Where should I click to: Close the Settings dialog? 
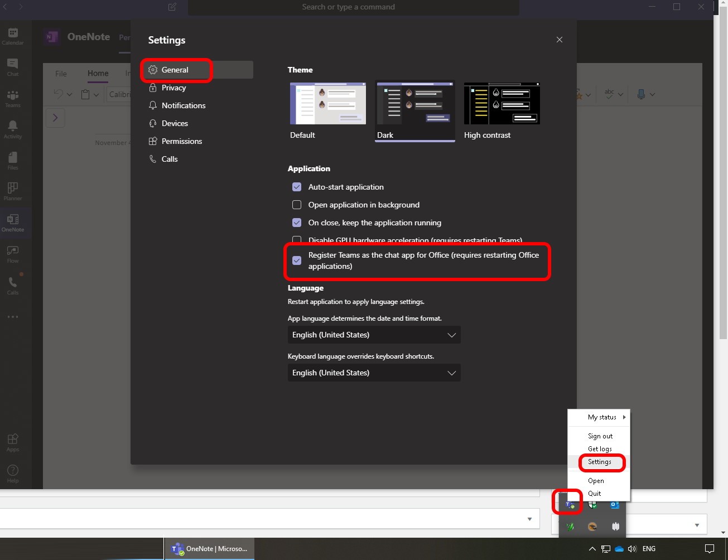[x=559, y=40]
